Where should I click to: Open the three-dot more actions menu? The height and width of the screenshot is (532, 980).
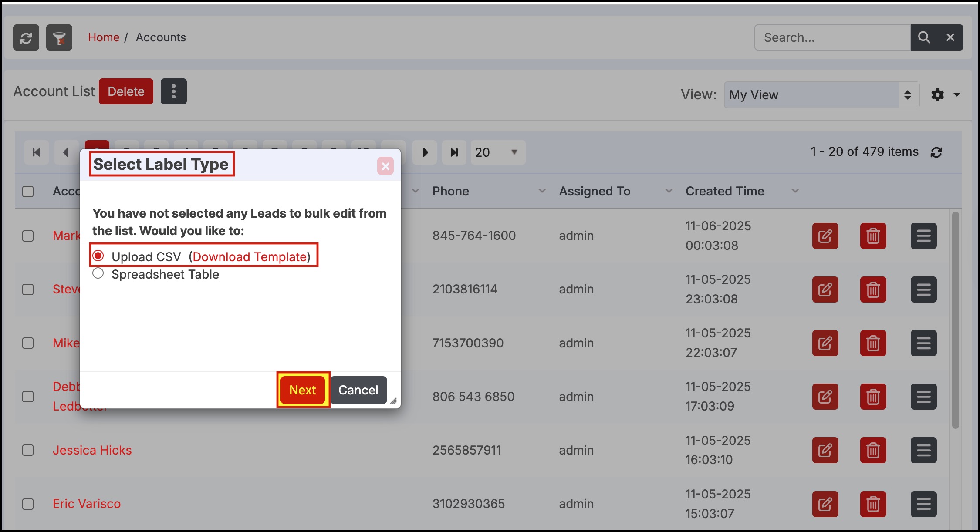[x=173, y=91]
